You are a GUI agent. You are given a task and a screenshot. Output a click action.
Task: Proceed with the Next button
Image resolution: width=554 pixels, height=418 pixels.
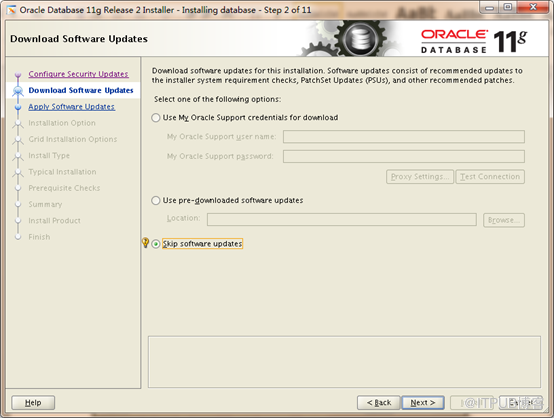tap(423, 403)
